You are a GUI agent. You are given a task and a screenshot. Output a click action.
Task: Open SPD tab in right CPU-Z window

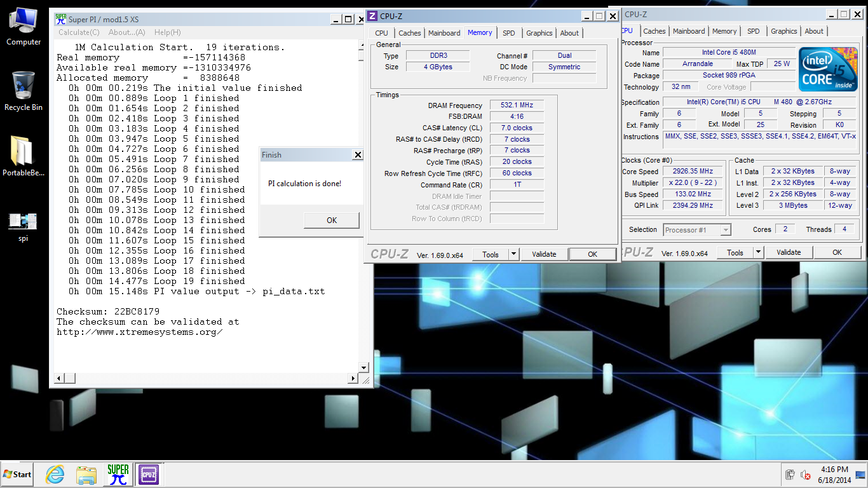point(754,31)
